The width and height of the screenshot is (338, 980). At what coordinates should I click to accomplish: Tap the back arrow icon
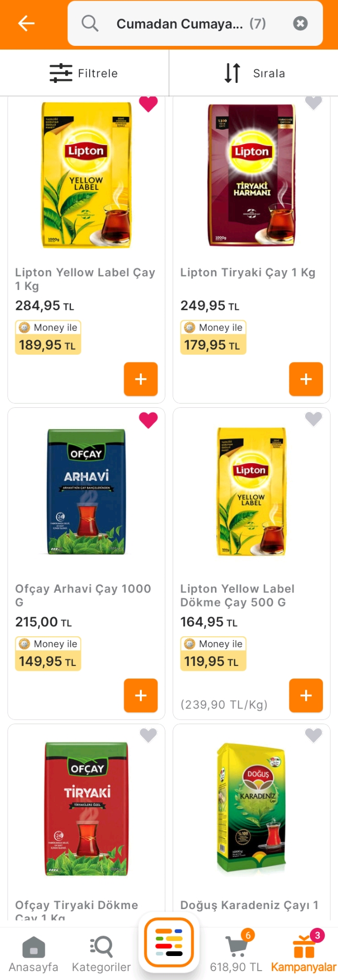tap(26, 23)
